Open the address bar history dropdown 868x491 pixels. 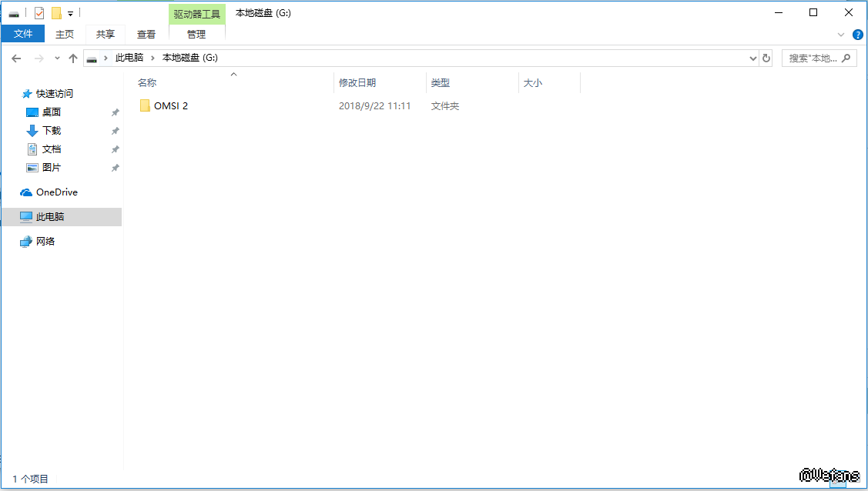(753, 58)
